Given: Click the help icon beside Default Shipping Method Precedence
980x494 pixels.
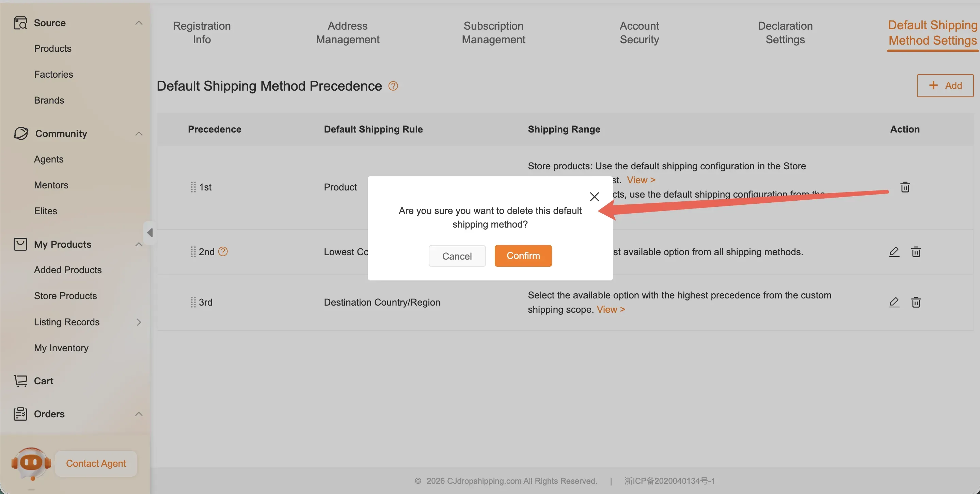Looking at the screenshot, I should pyautogui.click(x=393, y=86).
